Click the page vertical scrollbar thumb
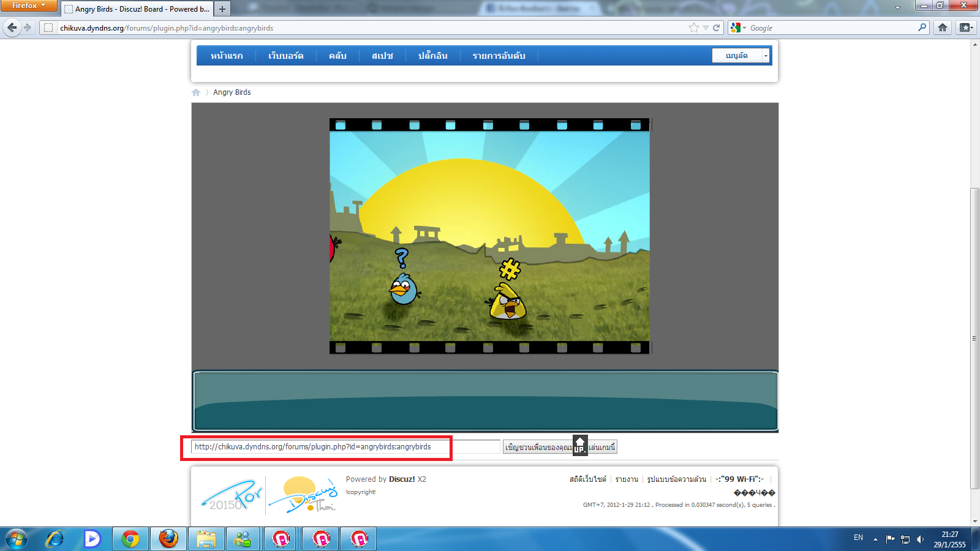 pos(974,338)
